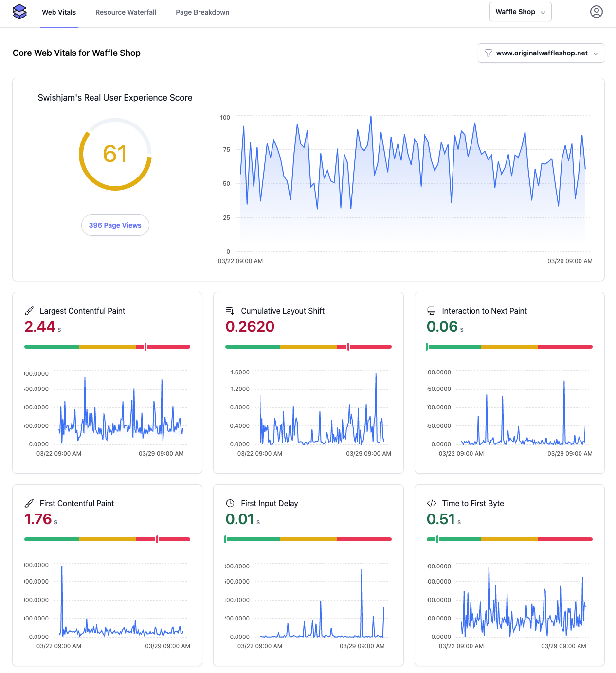Click the Time to First Byte threshold bar
The height and width of the screenshot is (673, 616).
tap(509, 539)
